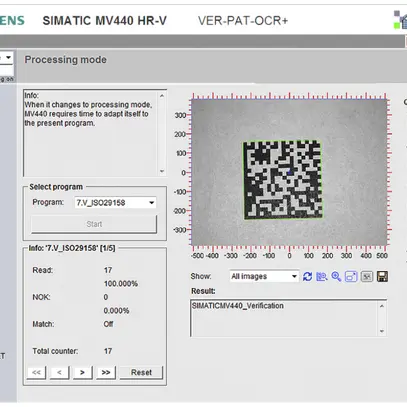The height and width of the screenshot is (407, 407).
Task: Jump to the last result with >>
Action: click(x=106, y=372)
